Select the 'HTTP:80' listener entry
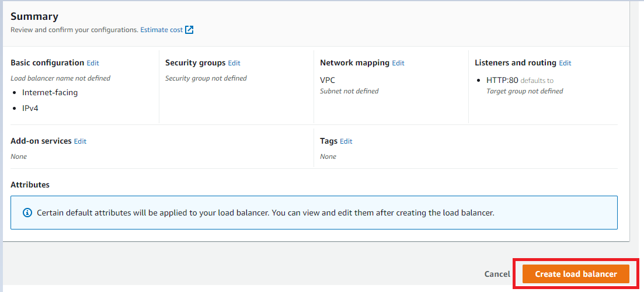Screen dimensions: 644x292 coord(502,80)
